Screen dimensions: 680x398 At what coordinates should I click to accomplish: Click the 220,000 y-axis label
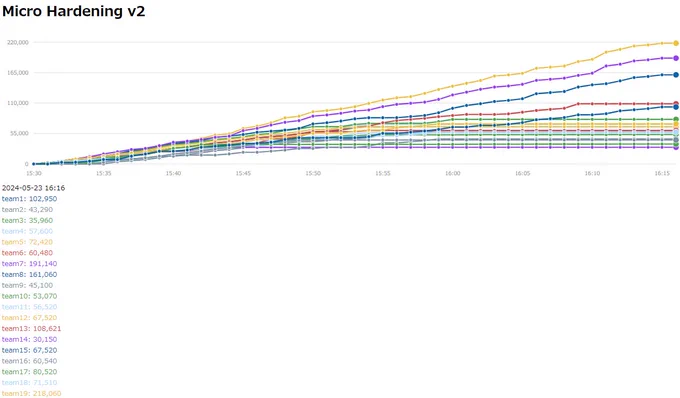point(18,42)
